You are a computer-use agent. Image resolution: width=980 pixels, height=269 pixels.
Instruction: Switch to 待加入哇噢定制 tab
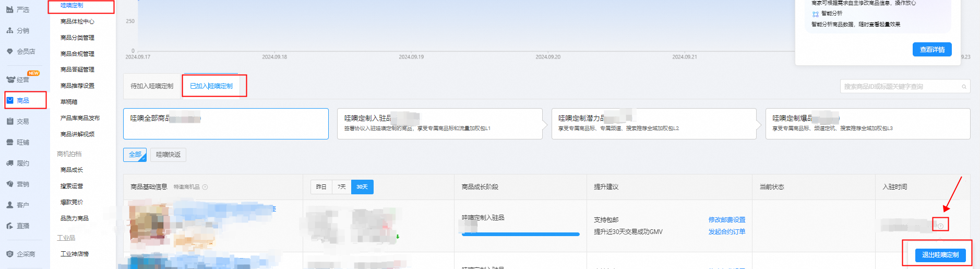pyautogui.click(x=152, y=86)
